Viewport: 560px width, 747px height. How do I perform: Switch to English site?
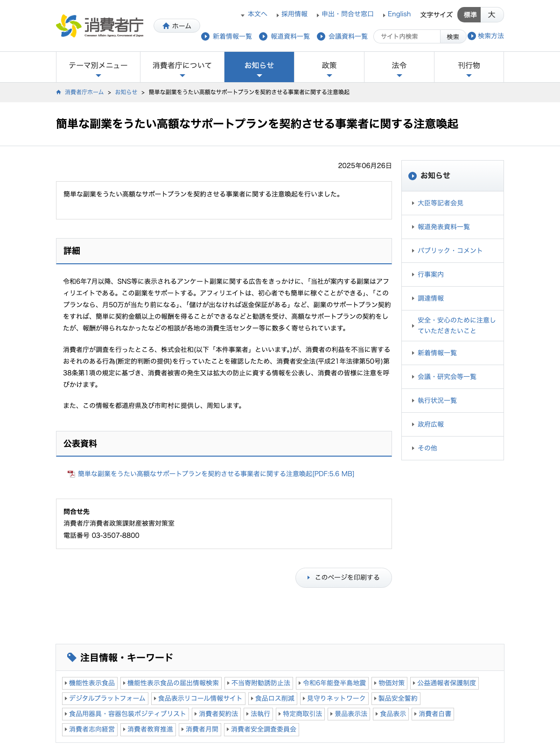click(x=399, y=14)
